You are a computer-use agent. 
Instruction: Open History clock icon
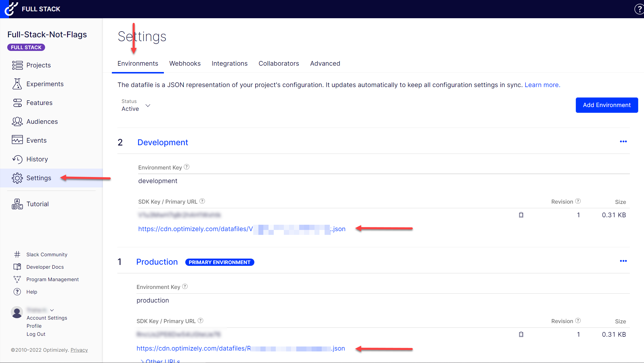click(17, 159)
